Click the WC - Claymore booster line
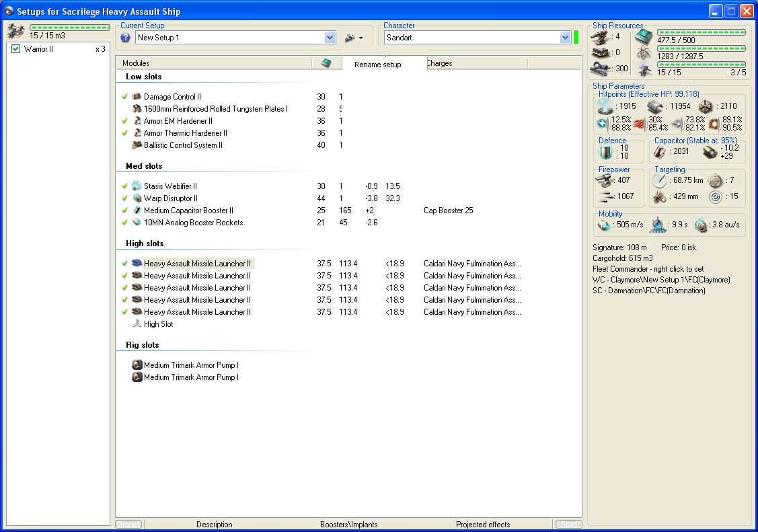Image resolution: width=758 pixels, height=532 pixels. pos(661,280)
